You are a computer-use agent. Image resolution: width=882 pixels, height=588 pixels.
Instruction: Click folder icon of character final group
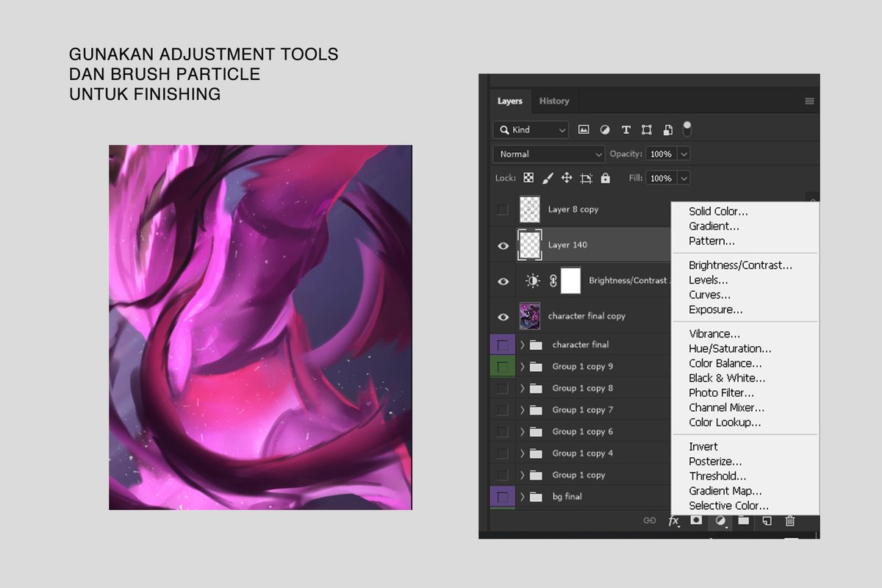(x=536, y=345)
